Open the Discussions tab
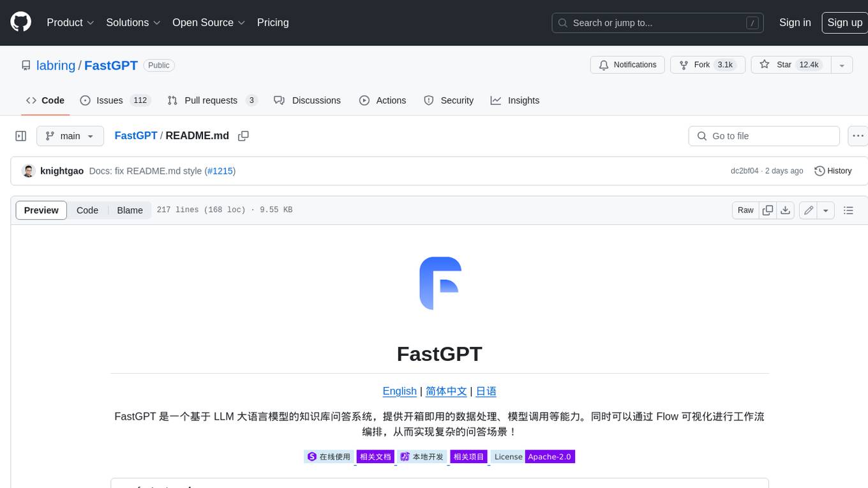Screen dimensions: 868x488 tap(307, 100)
